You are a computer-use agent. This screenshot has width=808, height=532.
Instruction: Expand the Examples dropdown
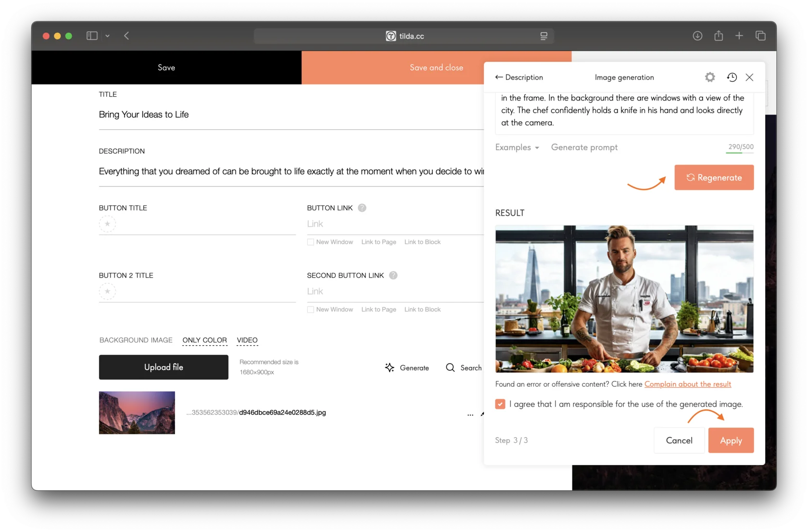coord(517,147)
